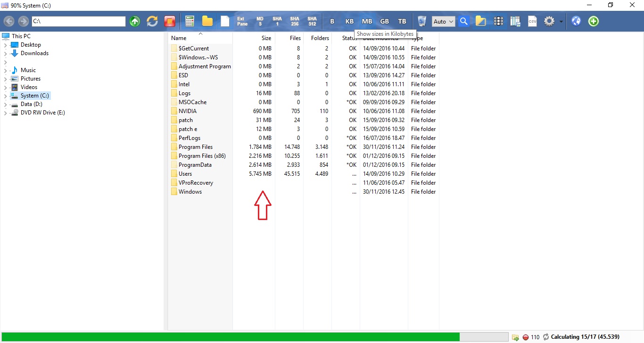Export the folder list to CSV
644x343 pixels.
[532, 21]
